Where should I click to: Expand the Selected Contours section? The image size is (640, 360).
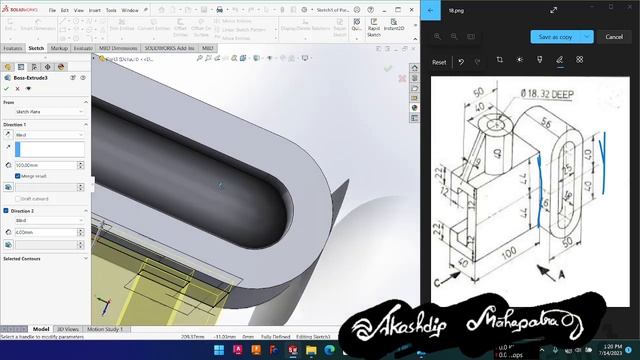[86, 258]
